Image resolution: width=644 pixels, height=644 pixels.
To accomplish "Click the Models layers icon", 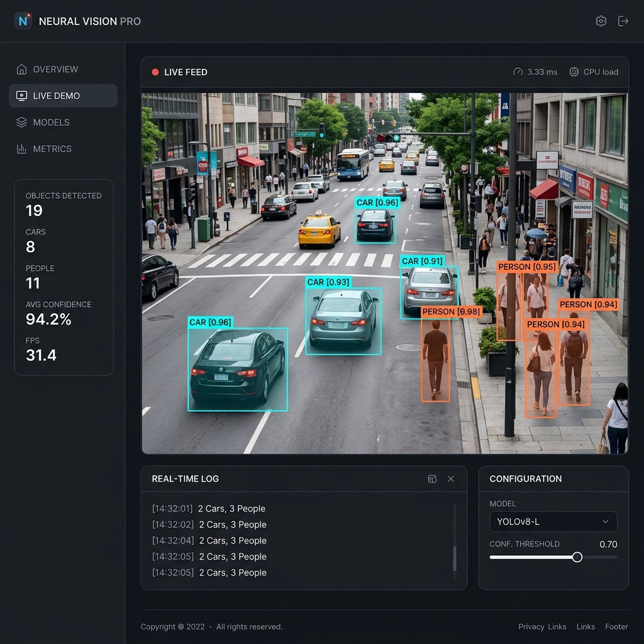I will click(x=21, y=123).
